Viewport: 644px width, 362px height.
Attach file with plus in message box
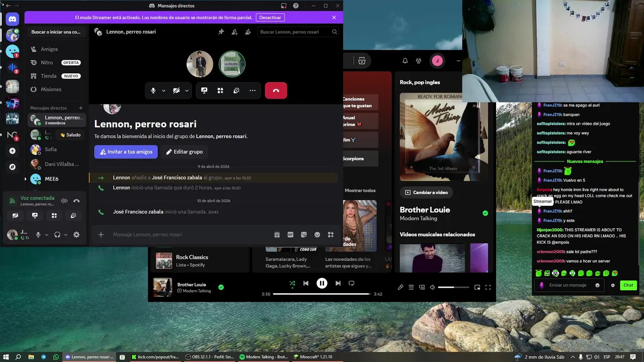tap(101, 235)
